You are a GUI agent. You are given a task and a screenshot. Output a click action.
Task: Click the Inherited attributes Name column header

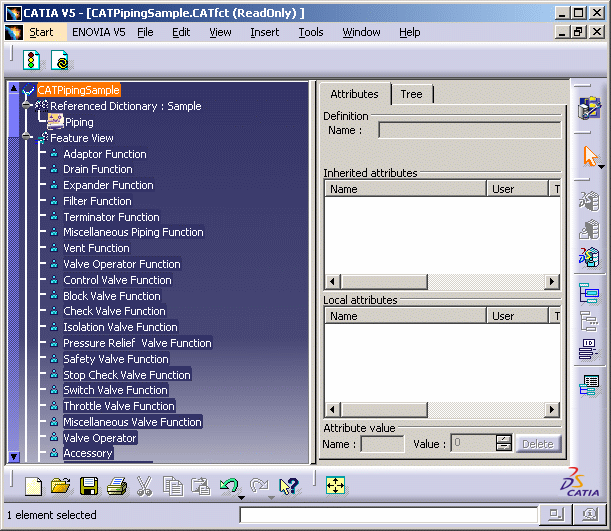point(405,189)
